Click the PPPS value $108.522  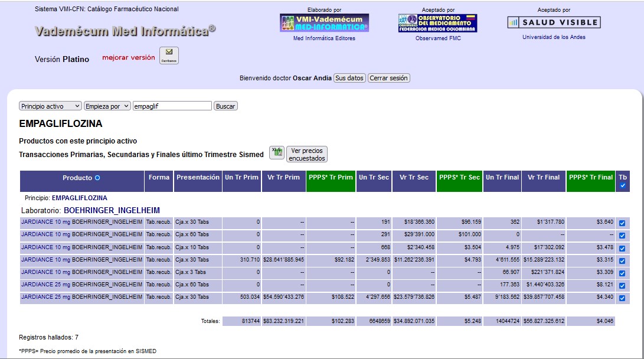pyautogui.click(x=343, y=296)
